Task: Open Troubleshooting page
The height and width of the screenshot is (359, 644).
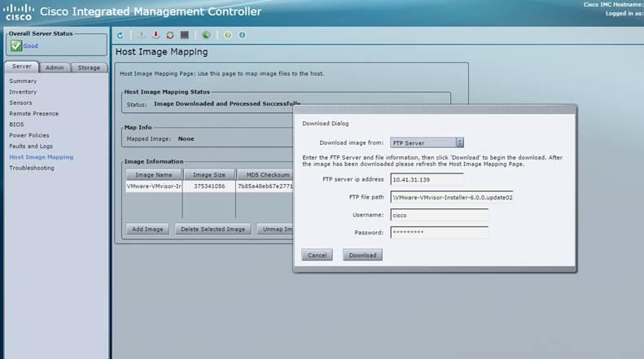Action: pyautogui.click(x=32, y=168)
